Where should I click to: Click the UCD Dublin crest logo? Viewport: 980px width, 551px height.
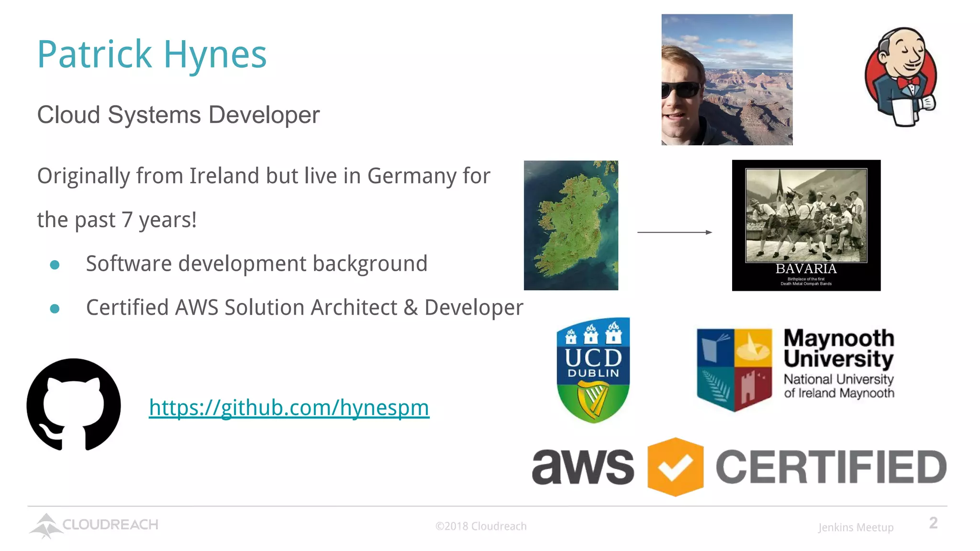(593, 370)
